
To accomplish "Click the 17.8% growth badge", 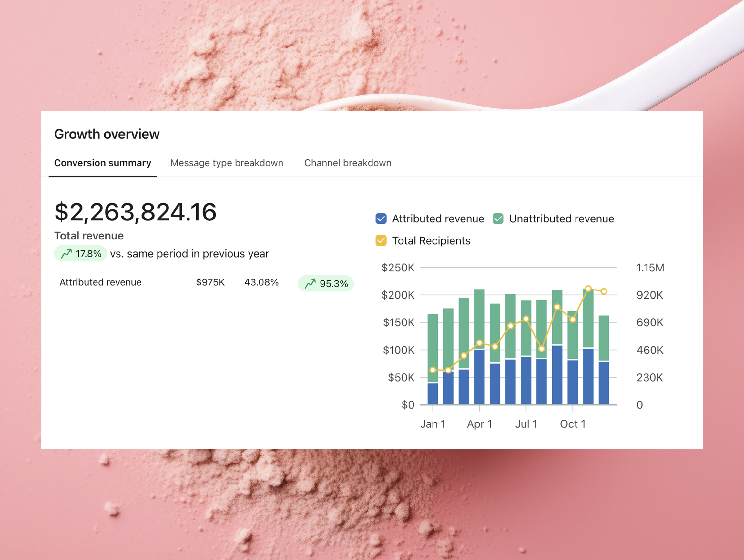I will [x=81, y=254].
